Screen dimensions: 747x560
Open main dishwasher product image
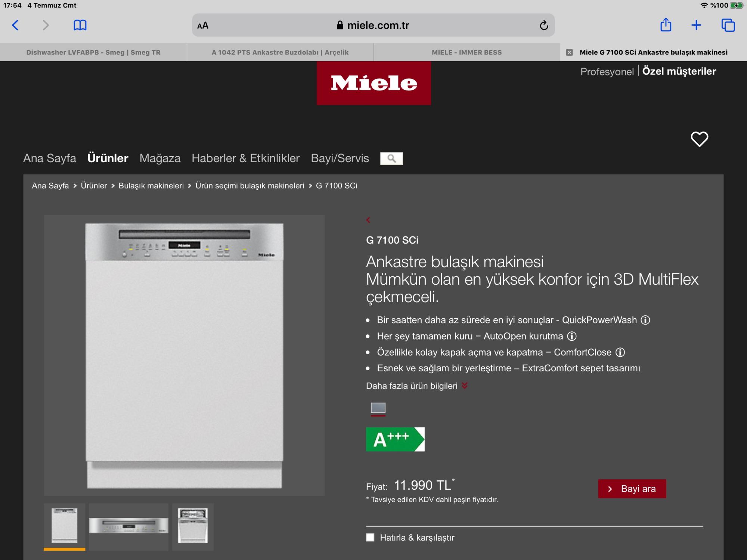coord(184,356)
